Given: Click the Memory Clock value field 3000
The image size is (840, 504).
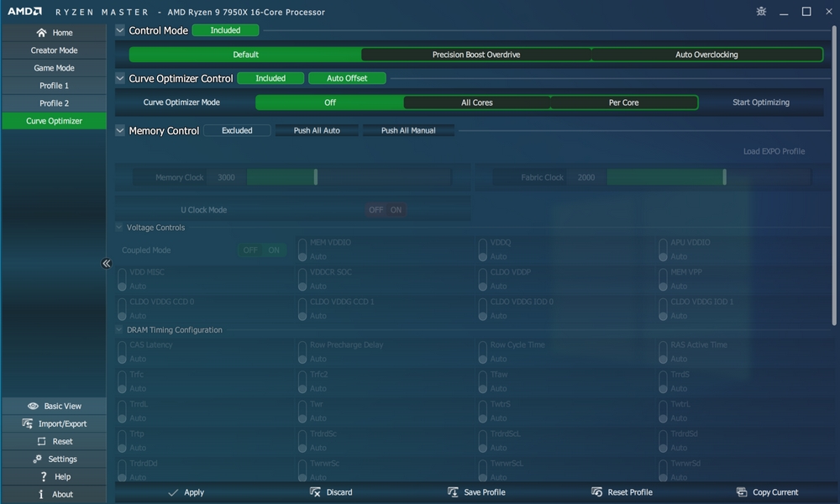Looking at the screenshot, I should (226, 177).
